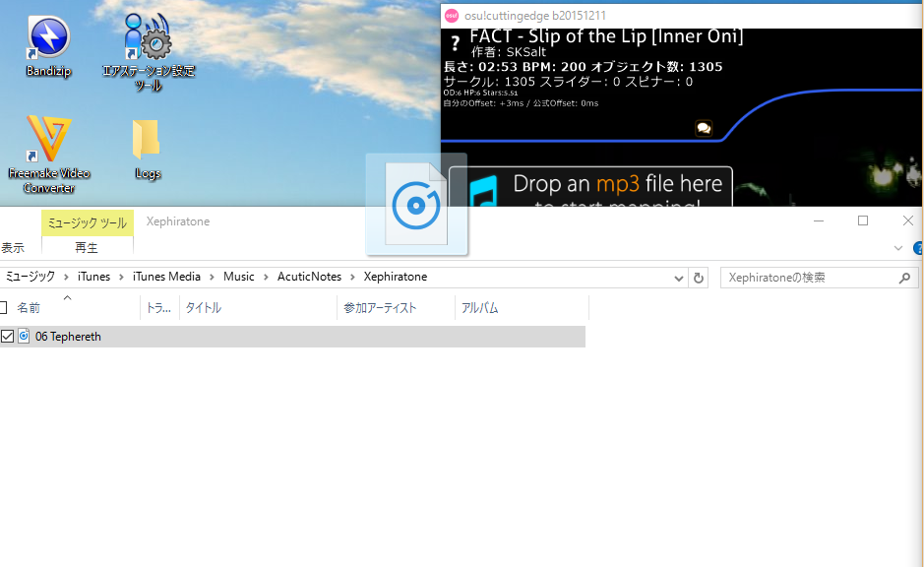Minimize the Xephiratone Explorer window
The width and height of the screenshot is (924, 567).
[x=819, y=221]
